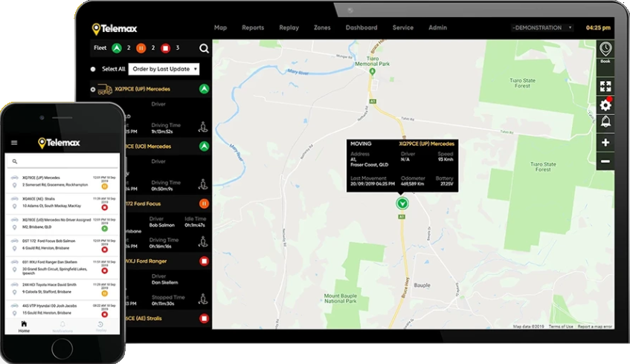630x364 pixels.
Task: Click red stop icon on phone XQ46CE Stralis row
Action: (104, 207)
